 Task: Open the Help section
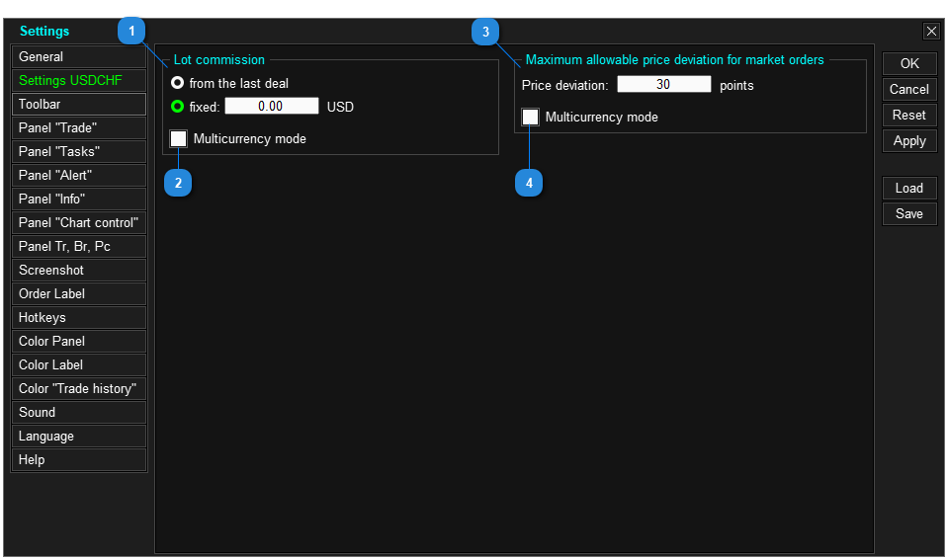point(79,459)
